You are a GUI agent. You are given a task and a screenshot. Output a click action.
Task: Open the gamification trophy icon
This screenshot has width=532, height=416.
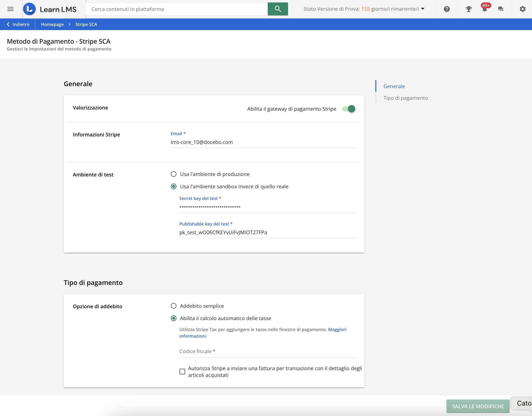[x=468, y=9]
